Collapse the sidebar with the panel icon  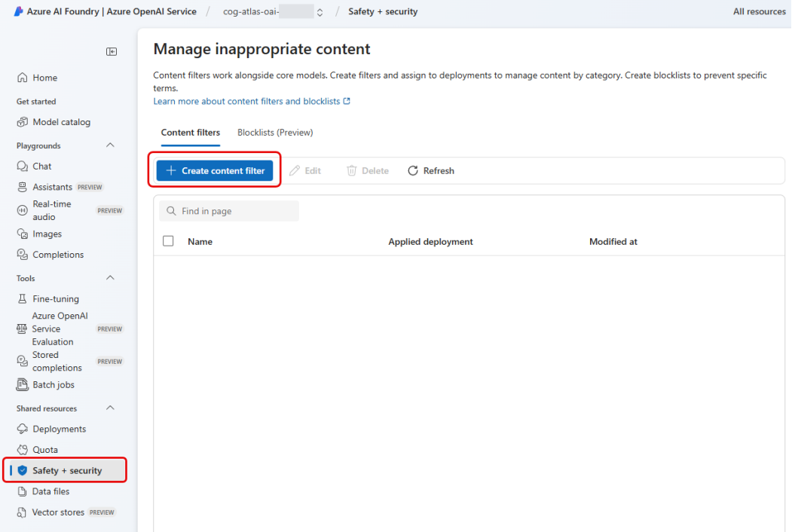point(112,51)
